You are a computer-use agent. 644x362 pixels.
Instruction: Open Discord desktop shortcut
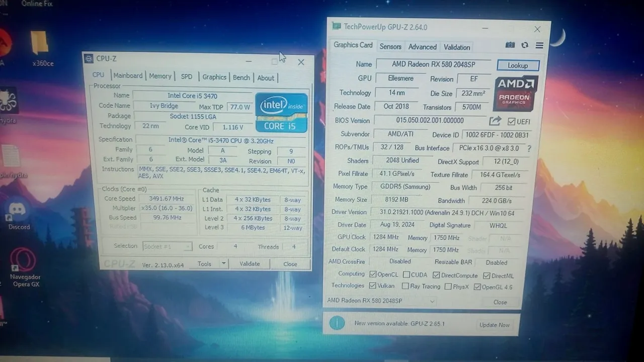point(18,215)
